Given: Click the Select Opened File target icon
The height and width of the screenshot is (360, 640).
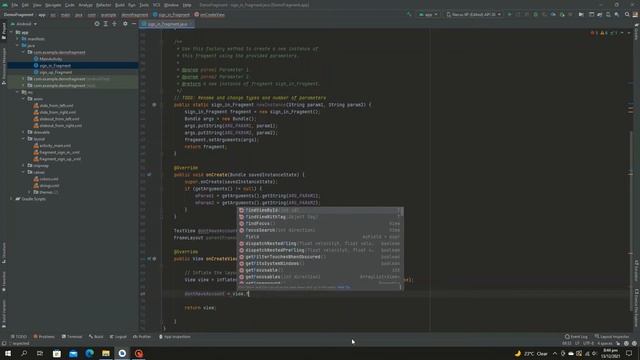Looking at the screenshot, I should click(x=97, y=24).
